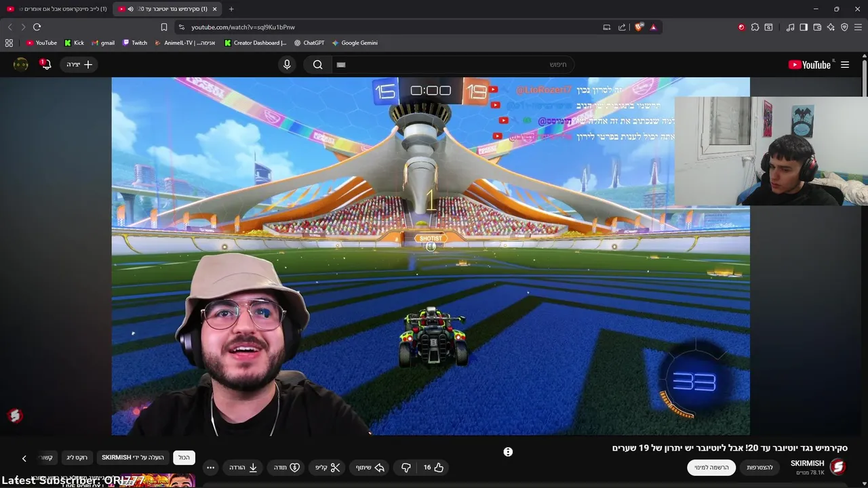This screenshot has width=868, height=488.
Task: Reload the page with the refresh icon
Action: pyautogui.click(x=37, y=27)
